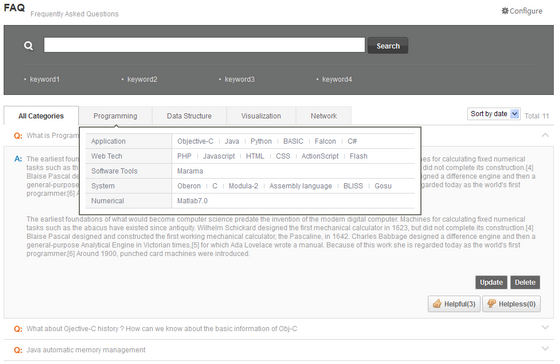560x364 pixels.
Task: Open the Sort by date dropdown
Action: [494, 114]
